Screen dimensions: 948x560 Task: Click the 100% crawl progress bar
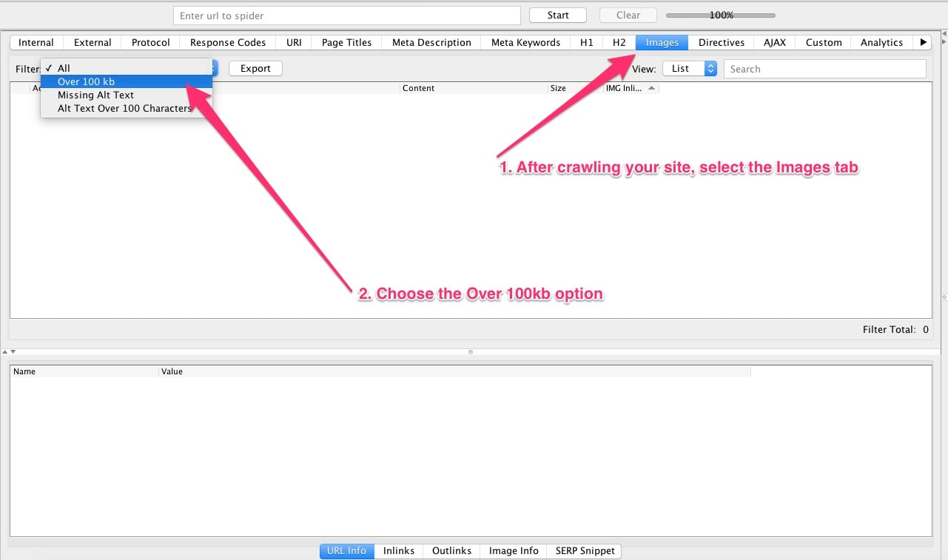[x=721, y=16]
